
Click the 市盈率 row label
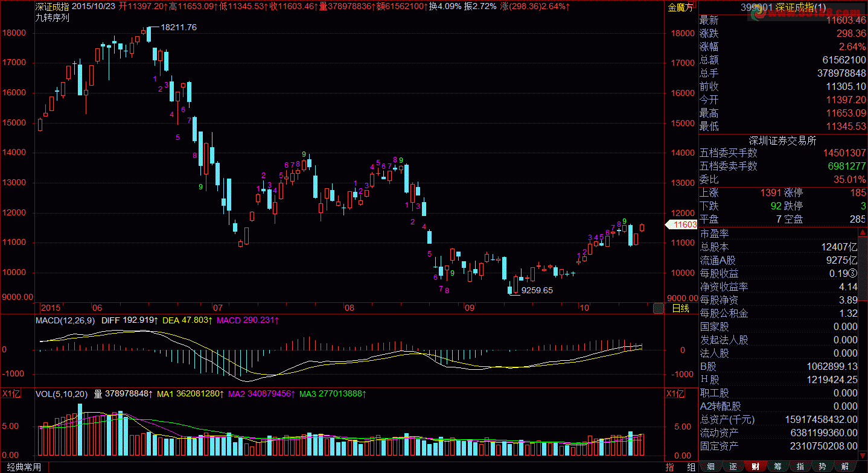point(714,233)
